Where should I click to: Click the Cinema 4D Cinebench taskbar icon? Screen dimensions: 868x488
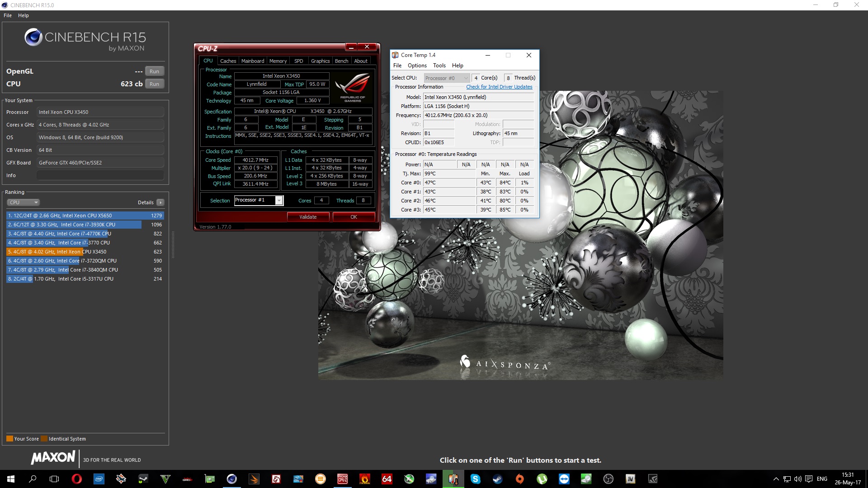(232, 479)
